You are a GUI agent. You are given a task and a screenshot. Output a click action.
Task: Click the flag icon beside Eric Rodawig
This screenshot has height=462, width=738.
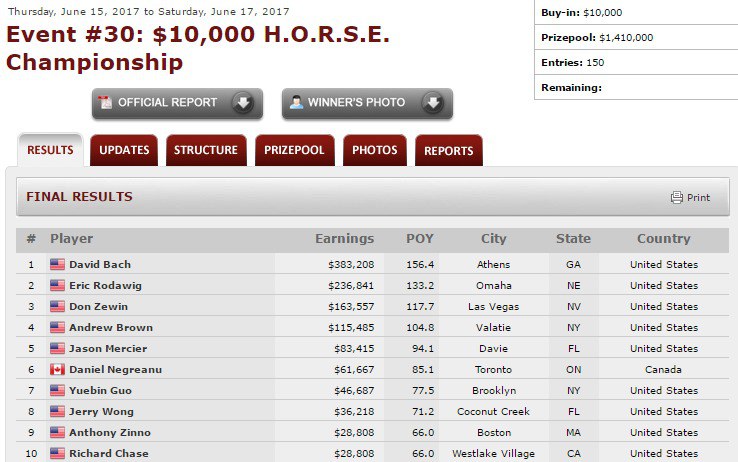coord(57,286)
